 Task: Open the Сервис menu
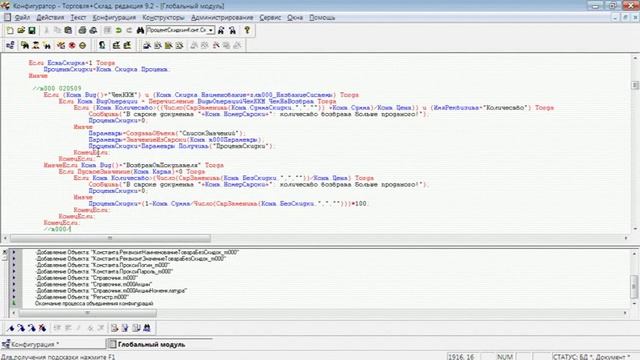point(270,18)
